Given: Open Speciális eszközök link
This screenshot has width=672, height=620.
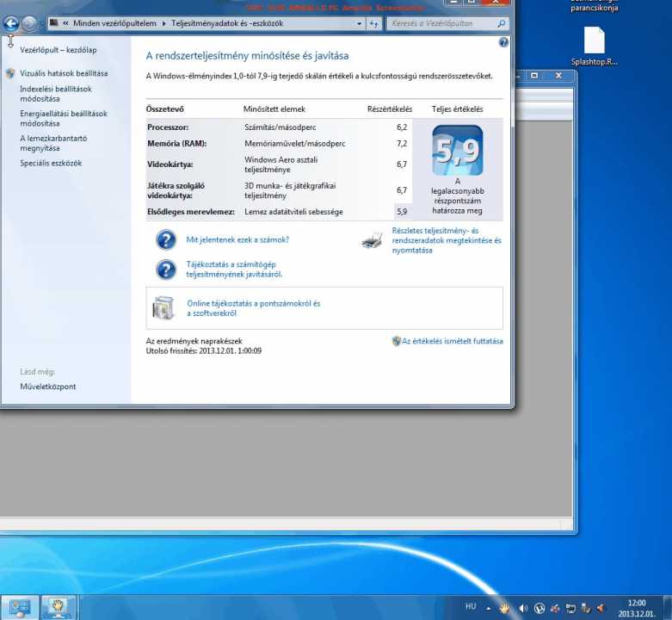Looking at the screenshot, I should (x=51, y=164).
